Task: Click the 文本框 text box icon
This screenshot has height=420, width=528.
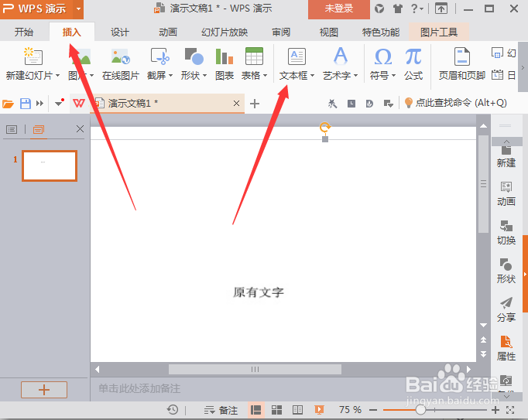Action: (297, 56)
